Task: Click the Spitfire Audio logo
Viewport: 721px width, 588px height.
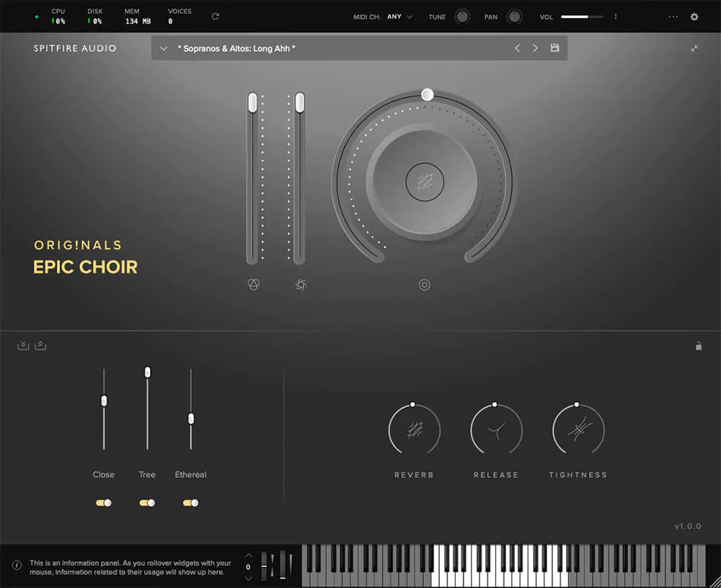Action: (75, 48)
